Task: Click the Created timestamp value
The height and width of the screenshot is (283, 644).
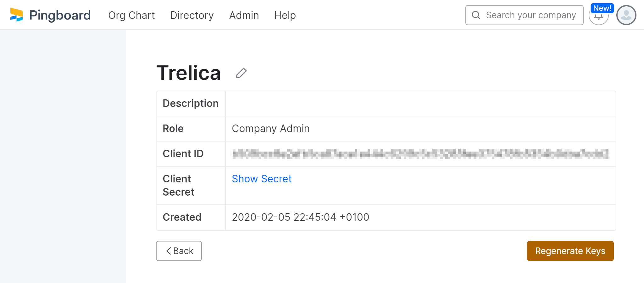Action: (x=301, y=217)
